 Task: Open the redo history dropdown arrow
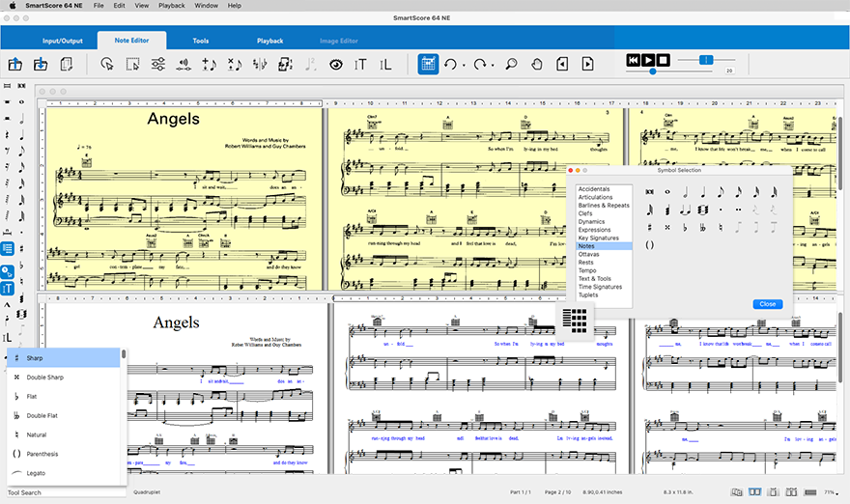[x=493, y=66]
